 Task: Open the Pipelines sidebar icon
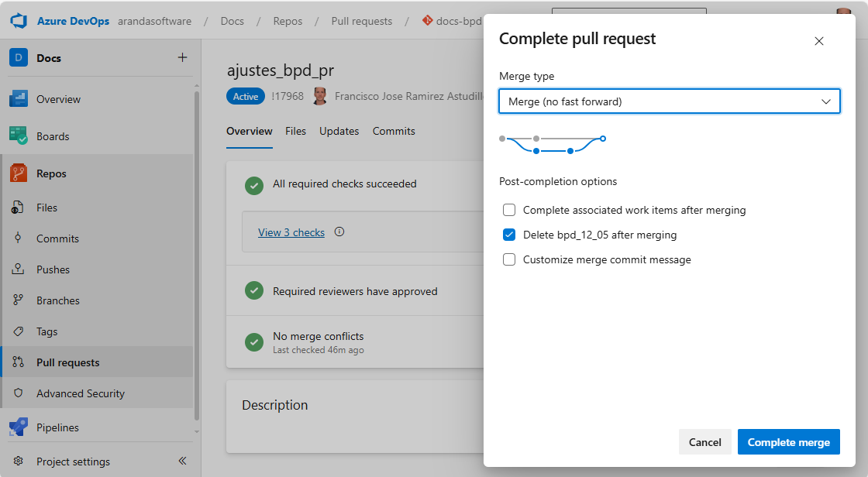coord(19,427)
